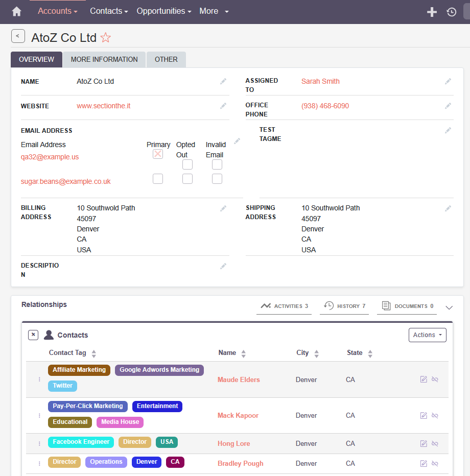
Task: Edit Hong Lore contact row icon
Action: coord(424,444)
